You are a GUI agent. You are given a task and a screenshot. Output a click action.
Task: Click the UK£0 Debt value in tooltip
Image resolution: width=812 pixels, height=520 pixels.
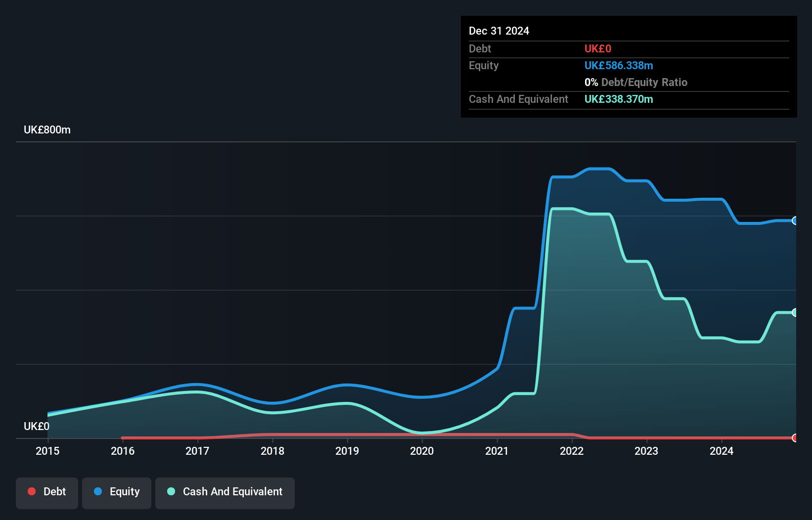[598, 48]
